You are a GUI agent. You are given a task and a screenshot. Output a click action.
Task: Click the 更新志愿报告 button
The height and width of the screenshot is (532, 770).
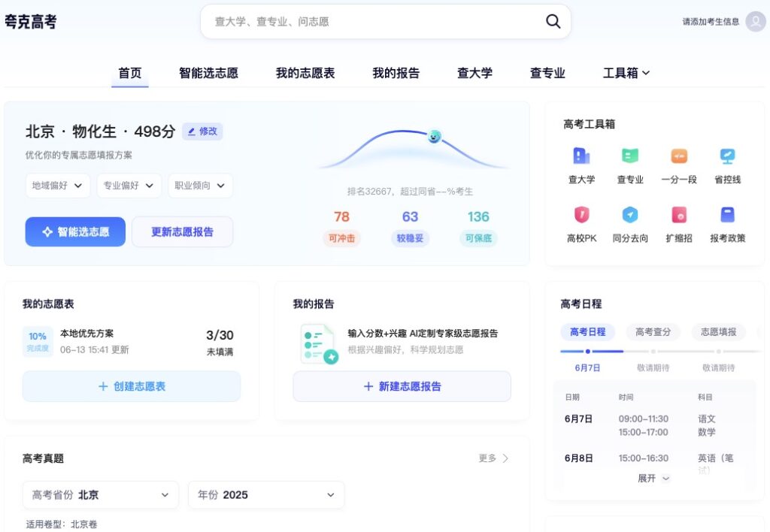click(182, 231)
